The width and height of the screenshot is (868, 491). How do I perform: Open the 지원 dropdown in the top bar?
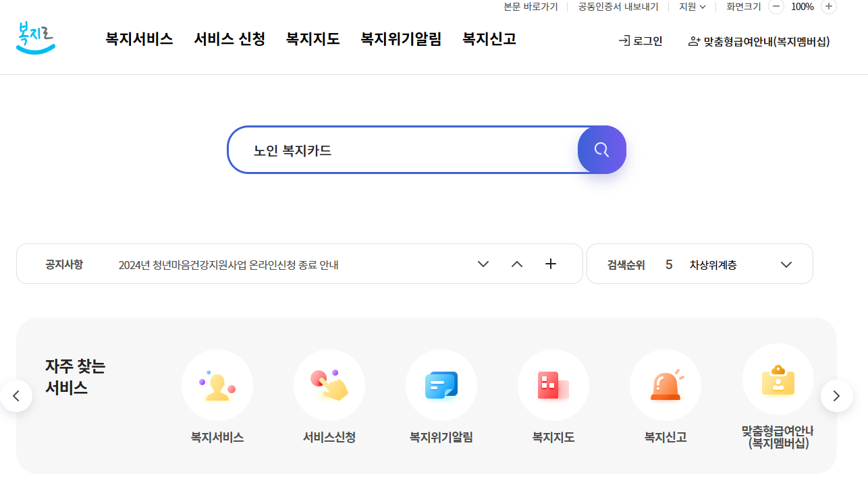[692, 7]
